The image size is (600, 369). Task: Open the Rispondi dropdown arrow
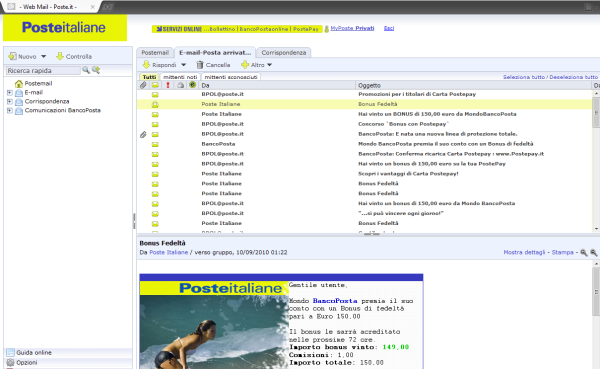(184, 65)
